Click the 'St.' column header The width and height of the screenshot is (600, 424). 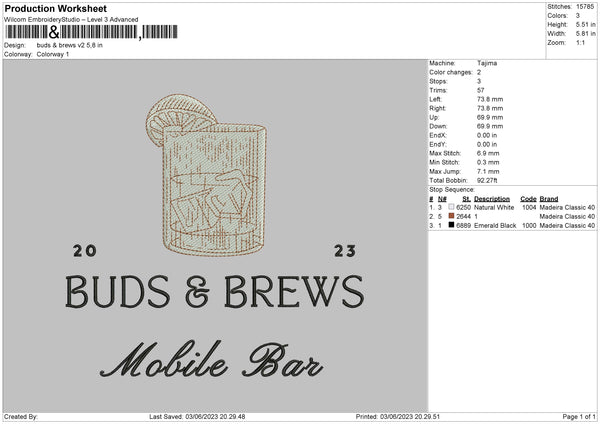pyautogui.click(x=466, y=199)
